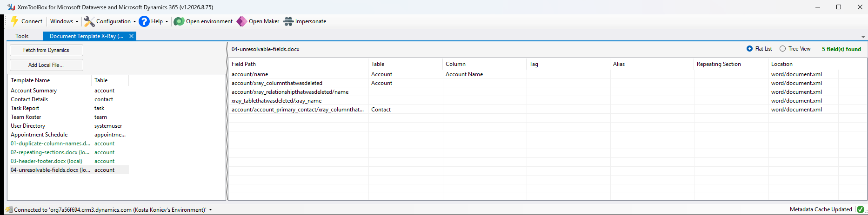Viewport: 868px width, 215px height.
Task: Sort by Template Name column header
Action: [x=50, y=80]
